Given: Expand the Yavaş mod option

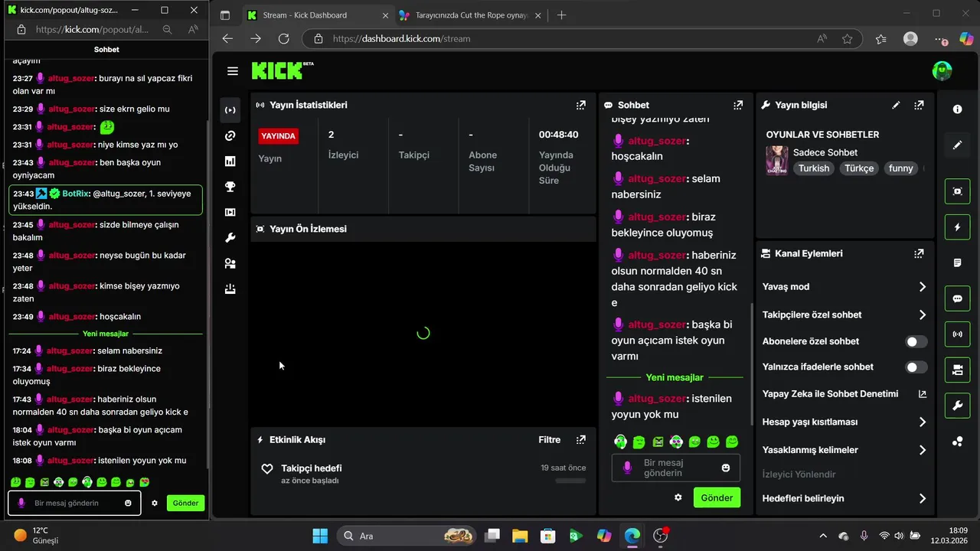Looking at the screenshot, I should click(x=844, y=287).
